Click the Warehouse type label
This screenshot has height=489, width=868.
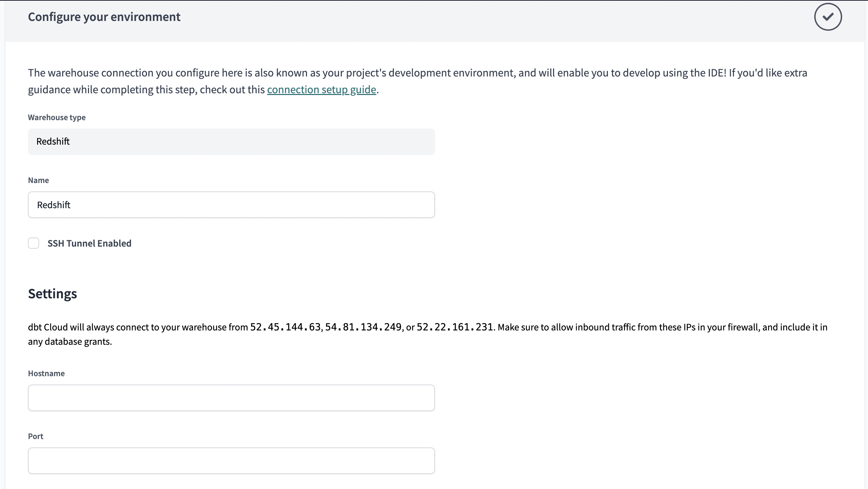pyautogui.click(x=57, y=117)
